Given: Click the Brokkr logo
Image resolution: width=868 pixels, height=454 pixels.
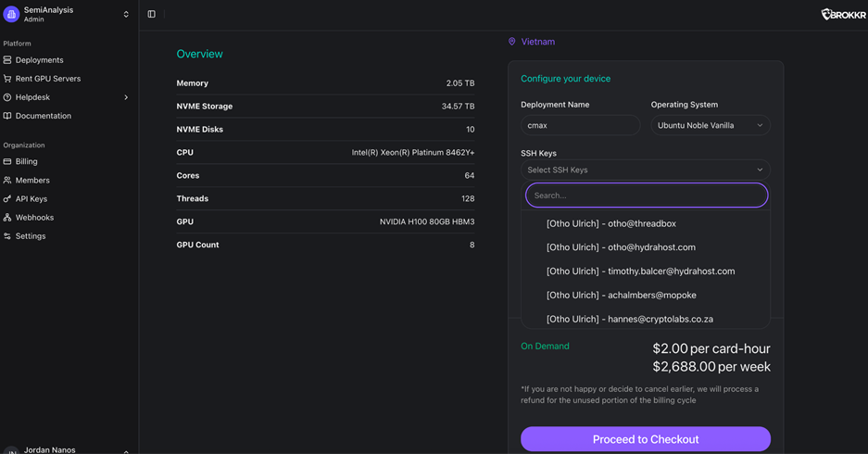Looking at the screenshot, I should 843,14.
